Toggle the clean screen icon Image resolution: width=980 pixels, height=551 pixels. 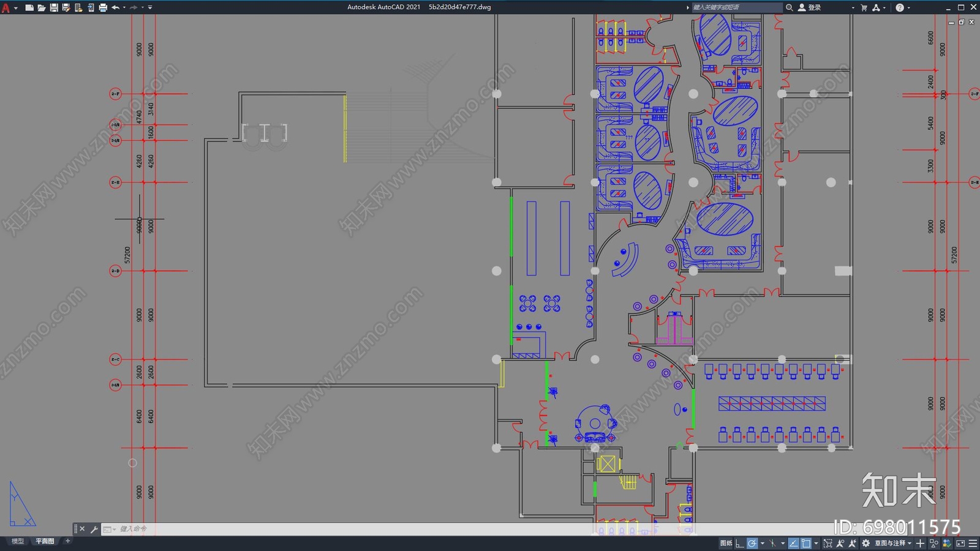tap(960, 543)
